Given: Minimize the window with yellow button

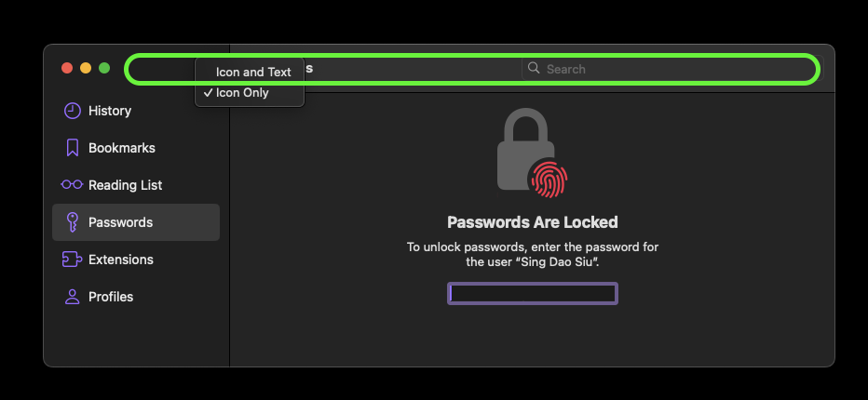Looking at the screenshot, I should click(86, 68).
